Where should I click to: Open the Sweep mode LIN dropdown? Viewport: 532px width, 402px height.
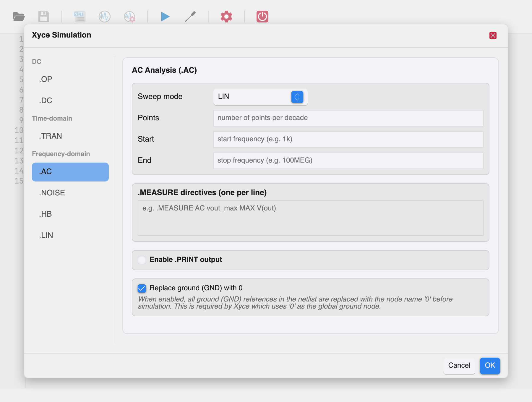pyautogui.click(x=260, y=97)
